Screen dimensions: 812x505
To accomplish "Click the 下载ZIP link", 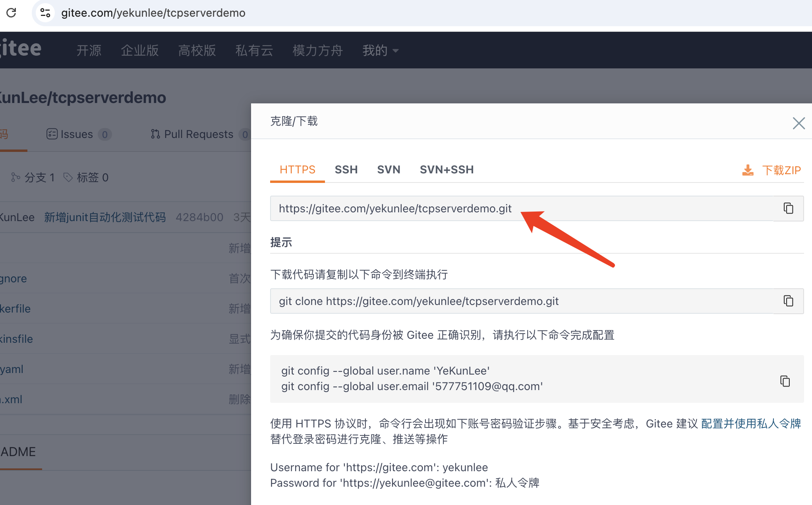I will click(781, 170).
